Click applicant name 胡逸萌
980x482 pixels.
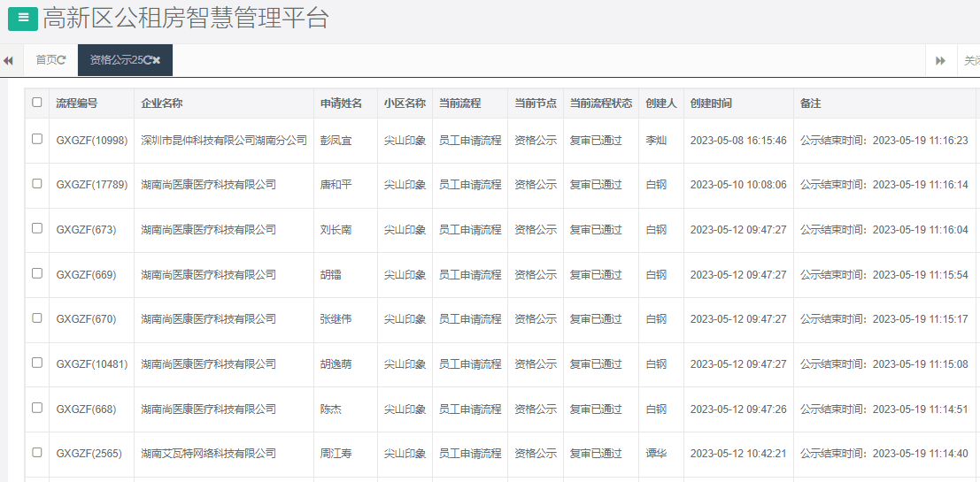click(336, 364)
